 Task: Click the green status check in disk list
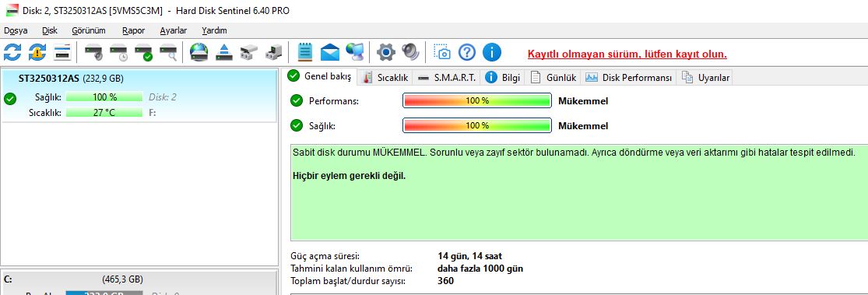pyautogui.click(x=10, y=99)
